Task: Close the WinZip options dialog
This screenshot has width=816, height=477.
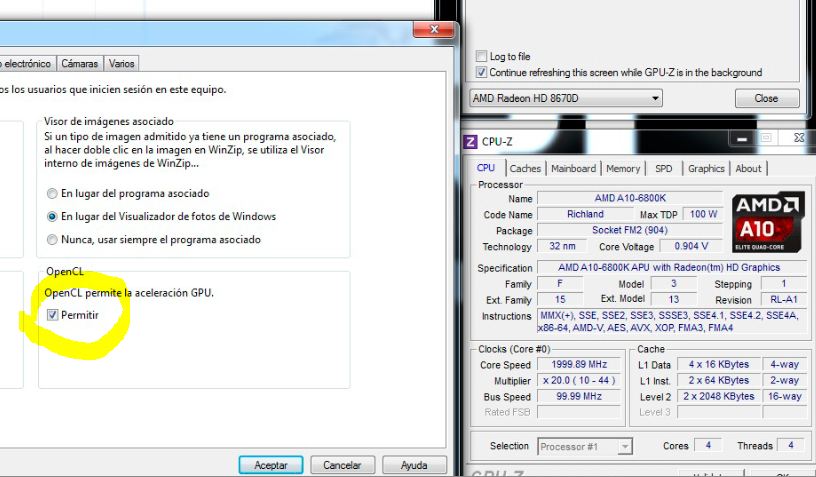Action: pos(434,30)
